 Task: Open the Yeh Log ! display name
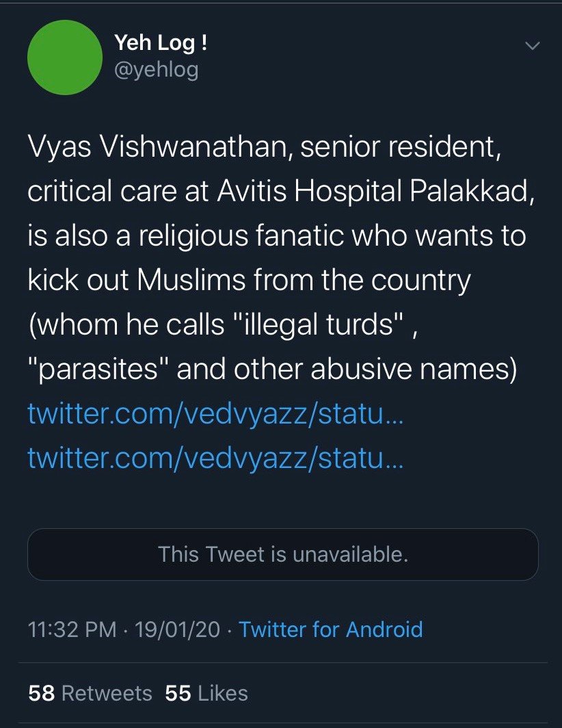click(x=161, y=44)
